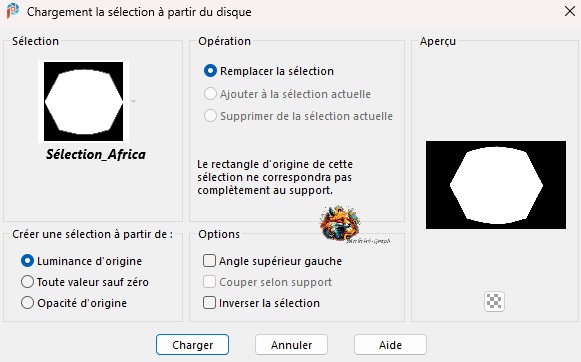The height and width of the screenshot is (362, 581).
Task: Open the selection thumbnail dropdown arrow
Action: tap(133, 101)
